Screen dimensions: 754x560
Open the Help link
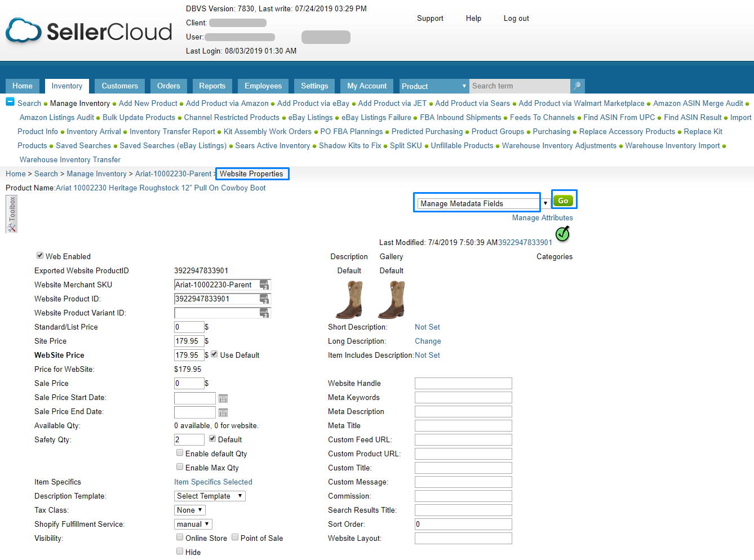473,19
